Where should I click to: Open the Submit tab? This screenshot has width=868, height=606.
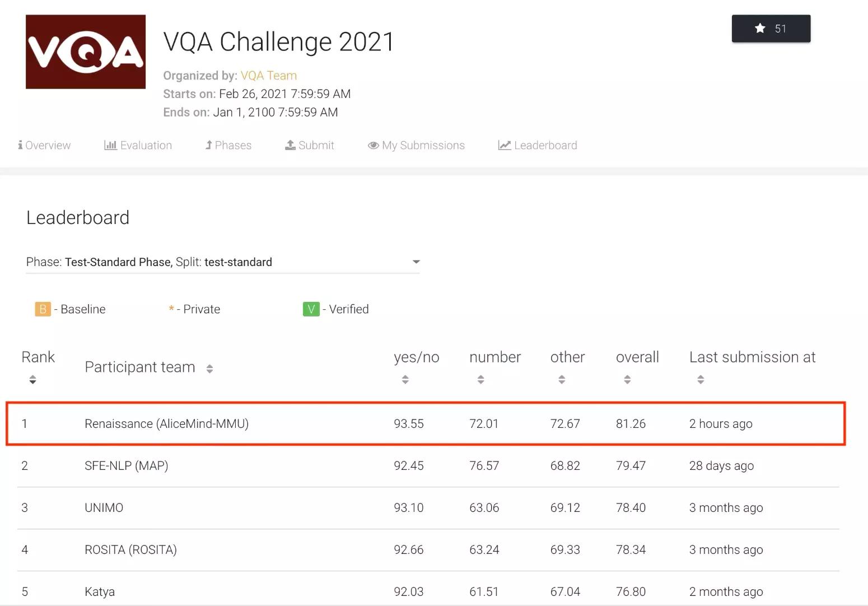tap(310, 146)
